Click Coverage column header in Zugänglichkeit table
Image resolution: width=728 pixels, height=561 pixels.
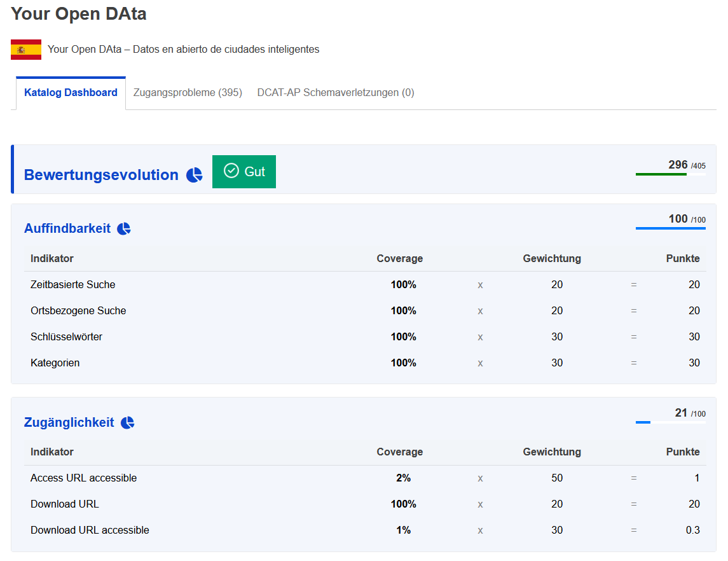pyautogui.click(x=400, y=452)
